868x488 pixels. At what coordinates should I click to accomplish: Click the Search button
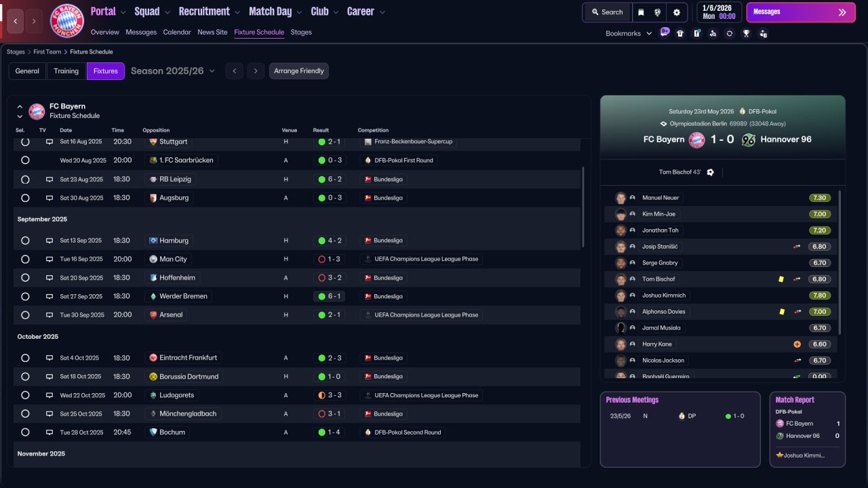pos(607,12)
